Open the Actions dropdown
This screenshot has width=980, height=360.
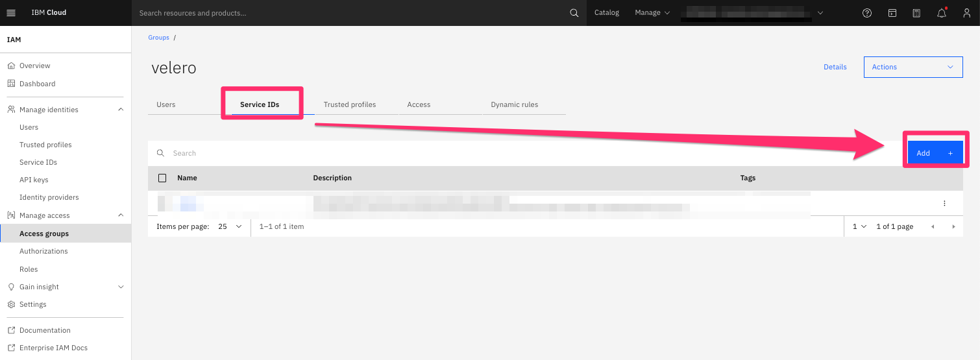point(913,67)
